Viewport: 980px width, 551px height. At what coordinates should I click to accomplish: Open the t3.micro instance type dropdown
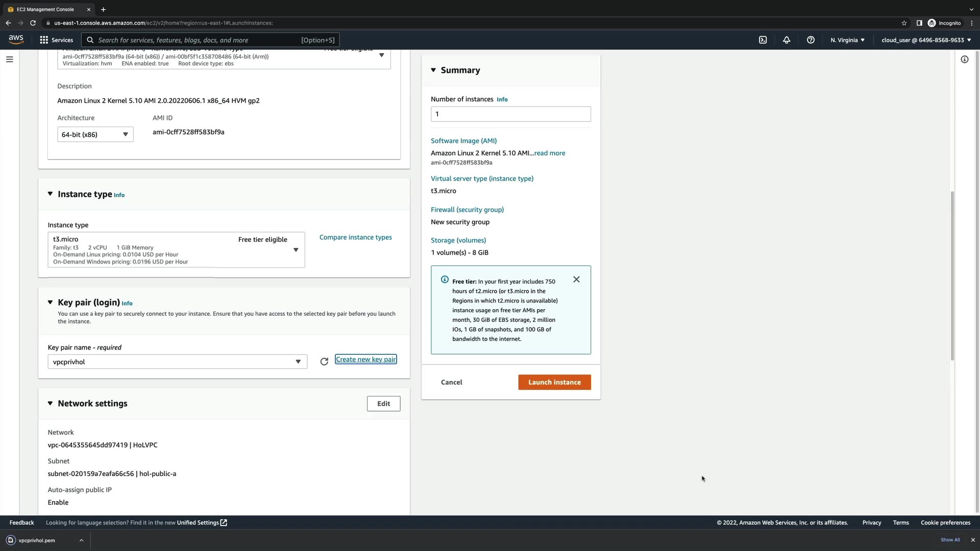[176, 250]
